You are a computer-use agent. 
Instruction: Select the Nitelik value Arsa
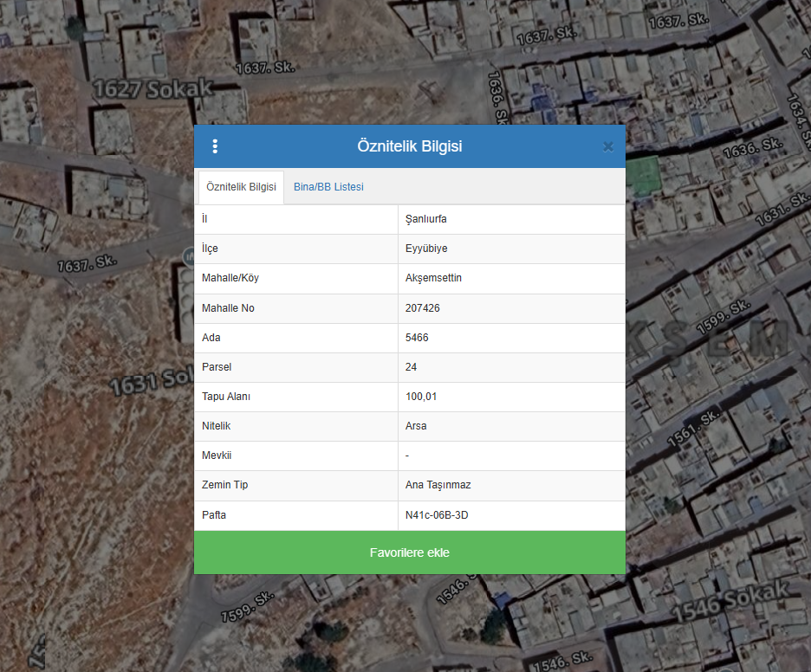click(416, 426)
